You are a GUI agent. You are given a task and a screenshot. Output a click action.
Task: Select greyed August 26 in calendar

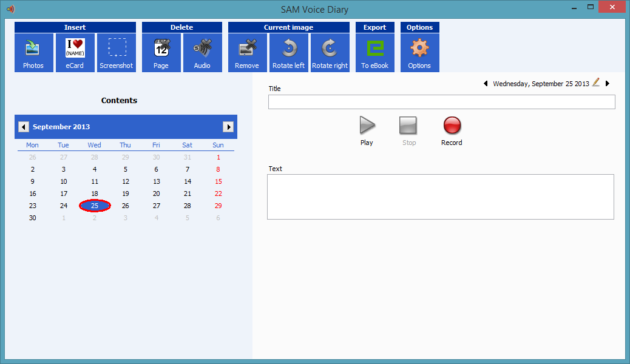[x=33, y=158]
